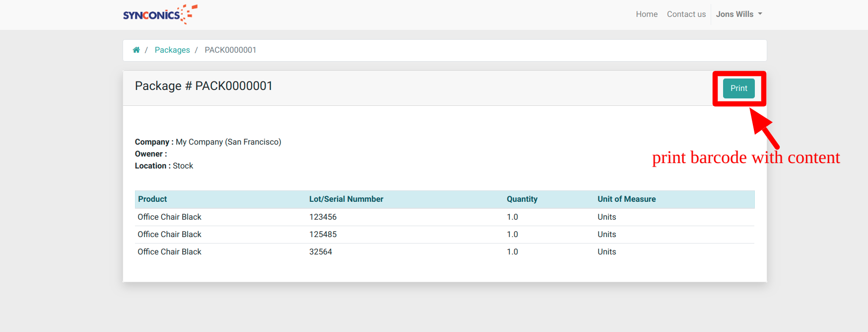Image resolution: width=868 pixels, height=332 pixels.
Task: Click the Synconics logo
Action: [160, 14]
